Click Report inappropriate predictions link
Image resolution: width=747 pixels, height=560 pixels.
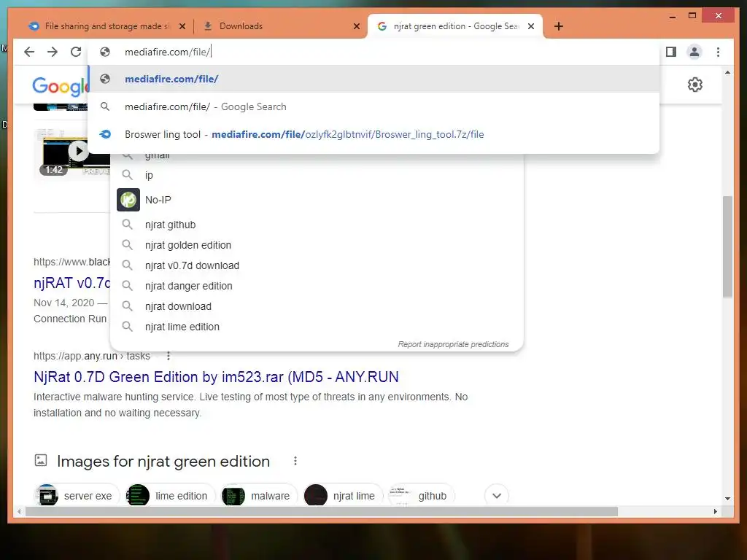click(x=453, y=344)
